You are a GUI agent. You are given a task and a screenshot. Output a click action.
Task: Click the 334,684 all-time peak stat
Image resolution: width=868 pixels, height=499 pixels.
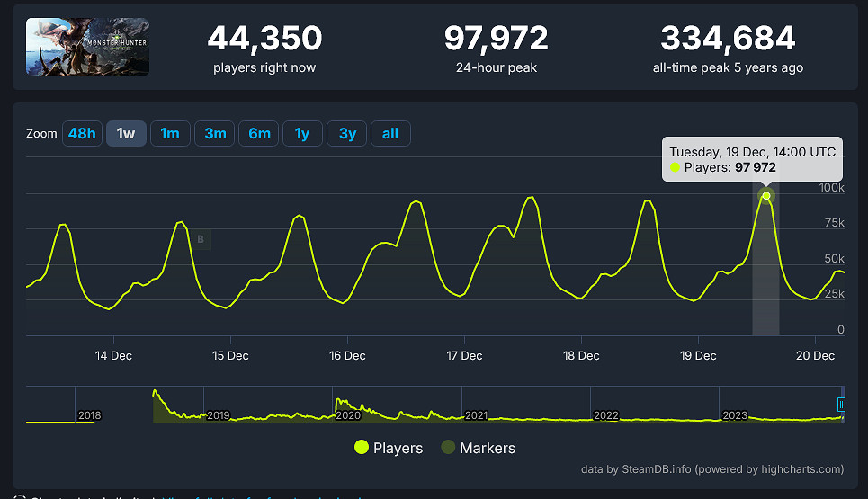(728, 39)
